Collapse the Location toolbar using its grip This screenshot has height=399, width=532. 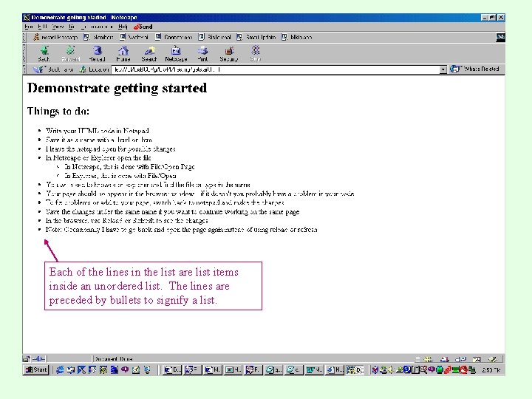pyautogui.click(x=24, y=69)
